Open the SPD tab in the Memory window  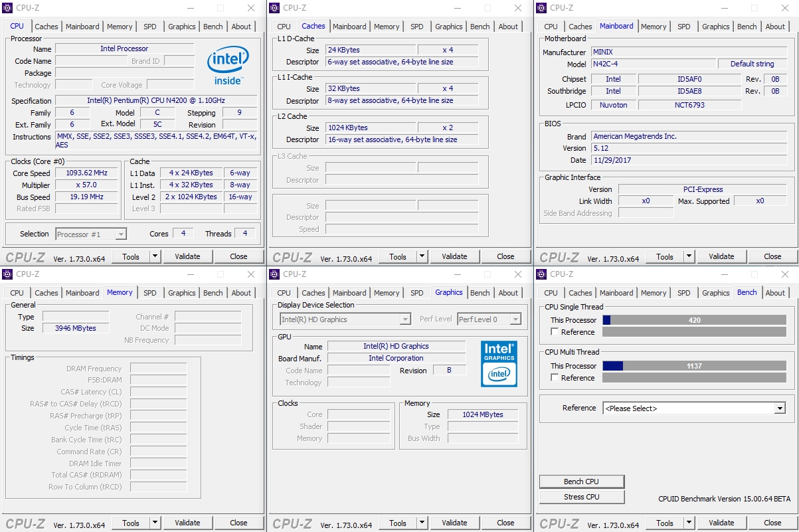[150, 293]
